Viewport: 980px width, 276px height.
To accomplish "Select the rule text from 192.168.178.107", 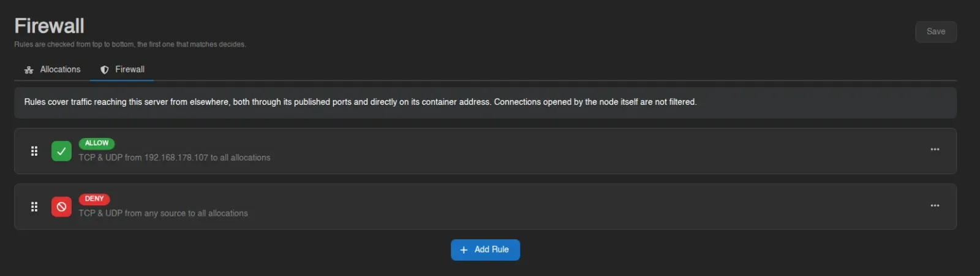I will pos(175,158).
